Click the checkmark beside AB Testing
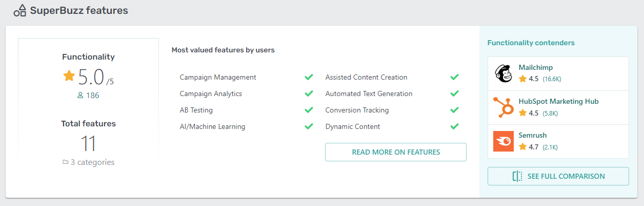 (309, 110)
